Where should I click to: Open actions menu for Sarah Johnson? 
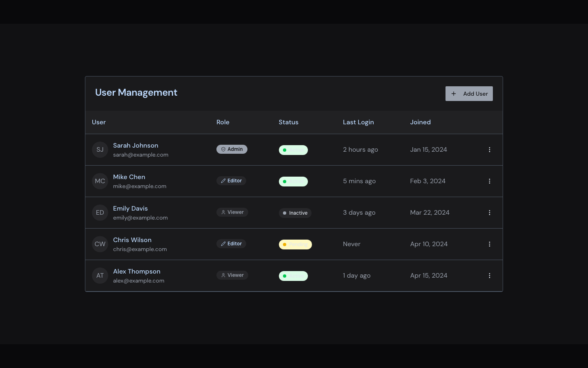tap(489, 150)
